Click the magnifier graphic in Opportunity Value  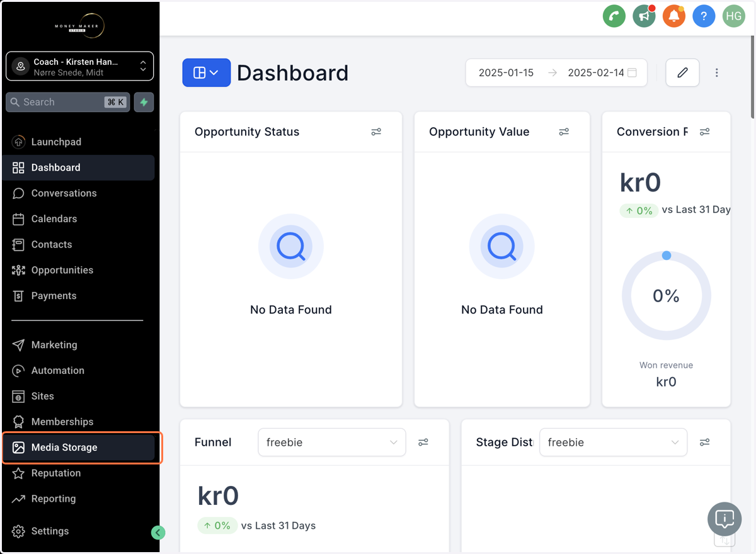tap(502, 247)
